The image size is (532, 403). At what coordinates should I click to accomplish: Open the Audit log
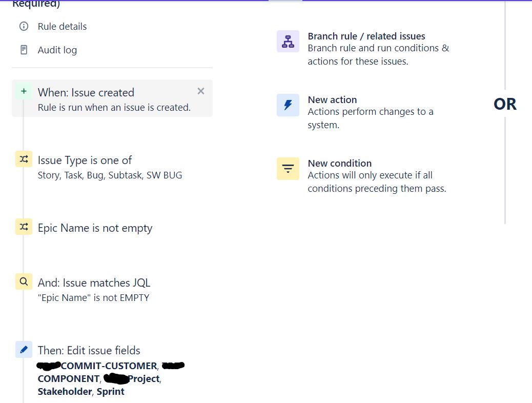click(57, 50)
